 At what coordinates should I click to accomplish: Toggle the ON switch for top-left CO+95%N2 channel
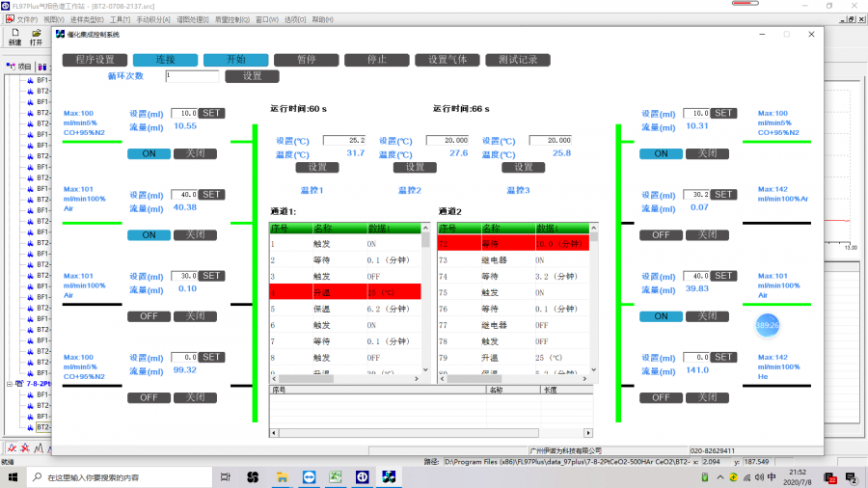[x=149, y=153]
